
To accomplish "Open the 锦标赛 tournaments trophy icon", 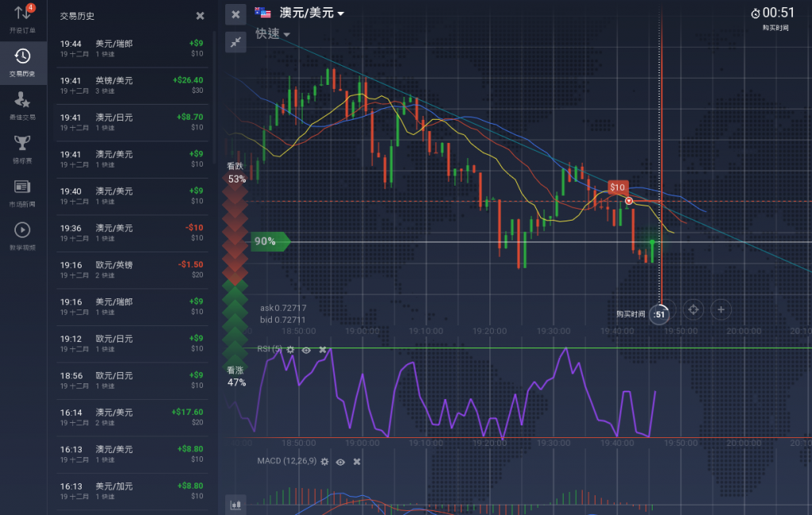I will [x=23, y=148].
